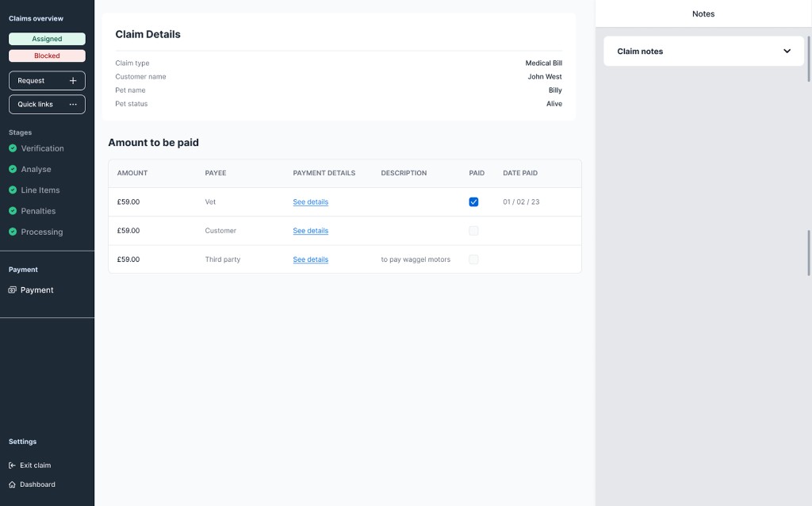The width and height of the screenshot is (812, 506).
Task: Click Exit claim in Settings
Action: 35,465
